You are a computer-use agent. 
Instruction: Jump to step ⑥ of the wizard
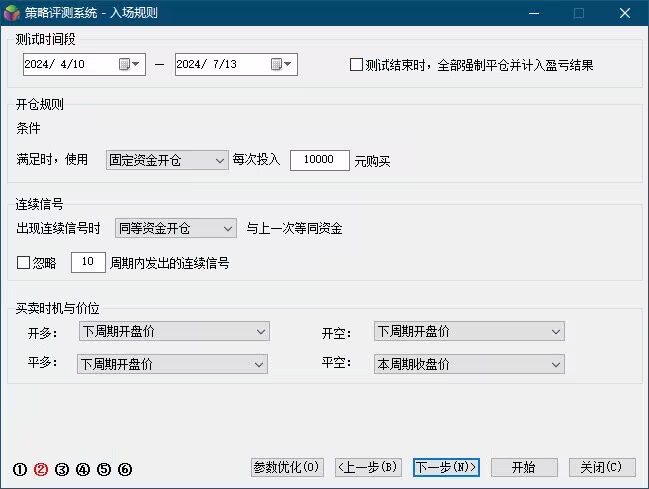pos(125,469)
